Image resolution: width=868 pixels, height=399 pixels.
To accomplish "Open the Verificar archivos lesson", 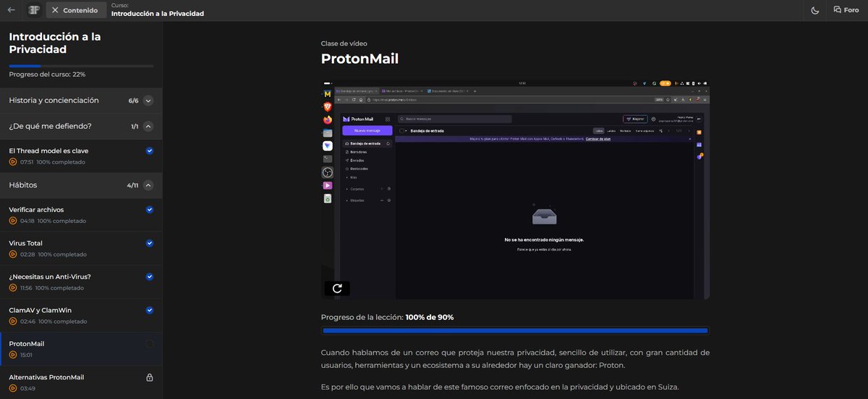I will click(x=81, y=215).
